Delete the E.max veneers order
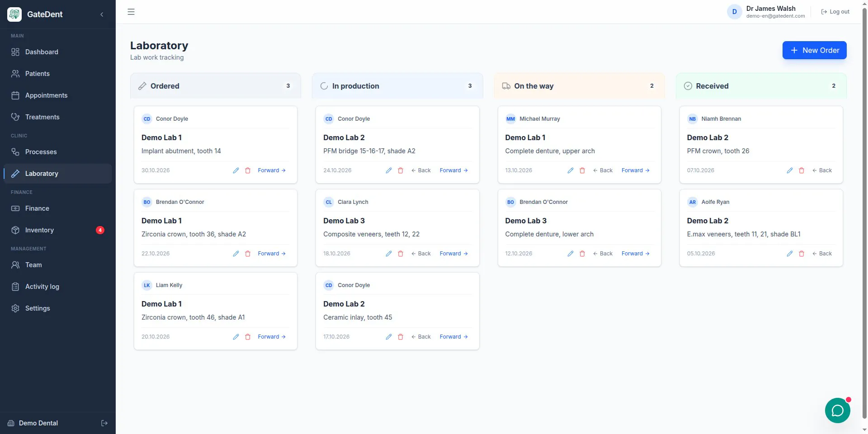This screenshot has height=434, width=868. [x=802, y=254]
